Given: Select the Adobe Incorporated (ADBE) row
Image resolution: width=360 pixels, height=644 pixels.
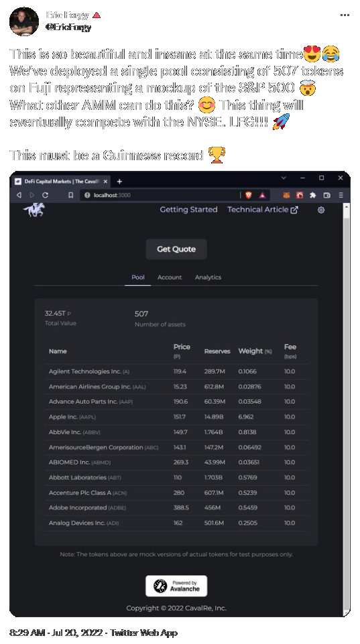Looking at the screenshot, I should coord(176,508).
